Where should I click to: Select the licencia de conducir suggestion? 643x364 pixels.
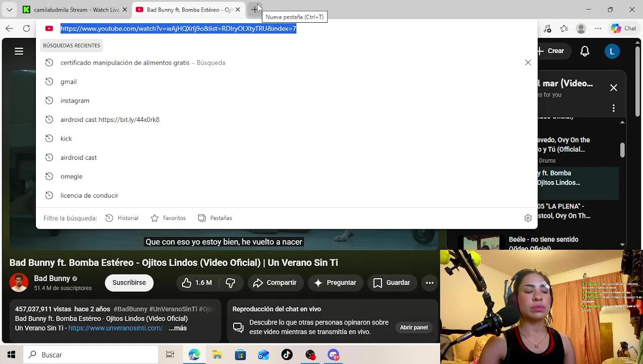click(287, 195)
